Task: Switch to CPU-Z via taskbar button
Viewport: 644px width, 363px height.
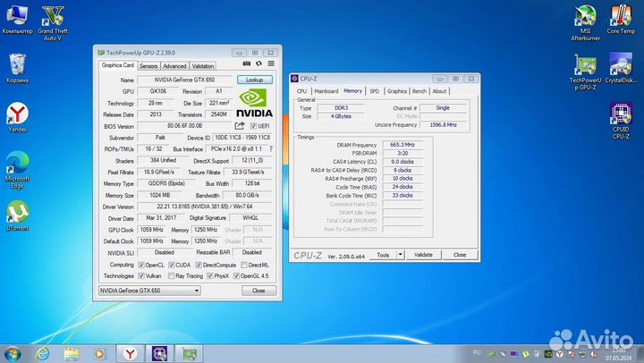Action: (159, 353)
